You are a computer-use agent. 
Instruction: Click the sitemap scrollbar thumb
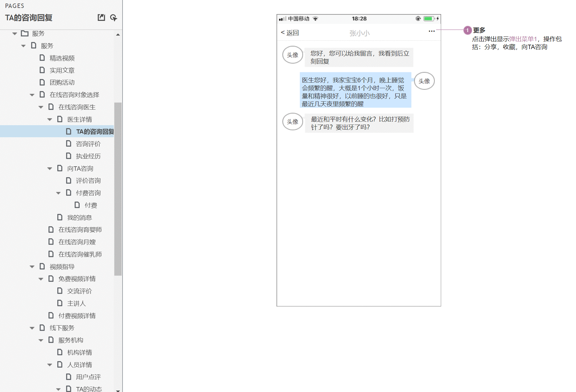[x=118, y=189]
